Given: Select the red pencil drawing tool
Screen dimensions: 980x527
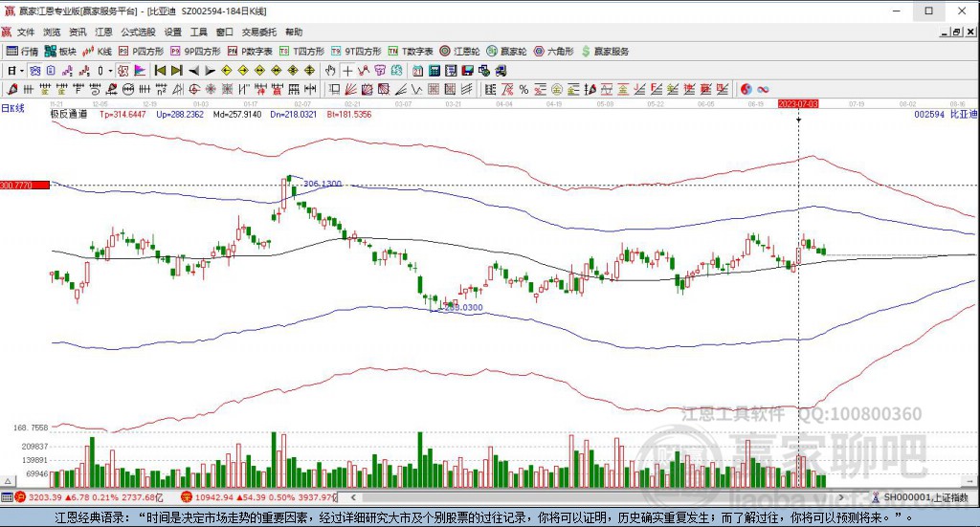Looking at the screenshot, I should (11, 89).
